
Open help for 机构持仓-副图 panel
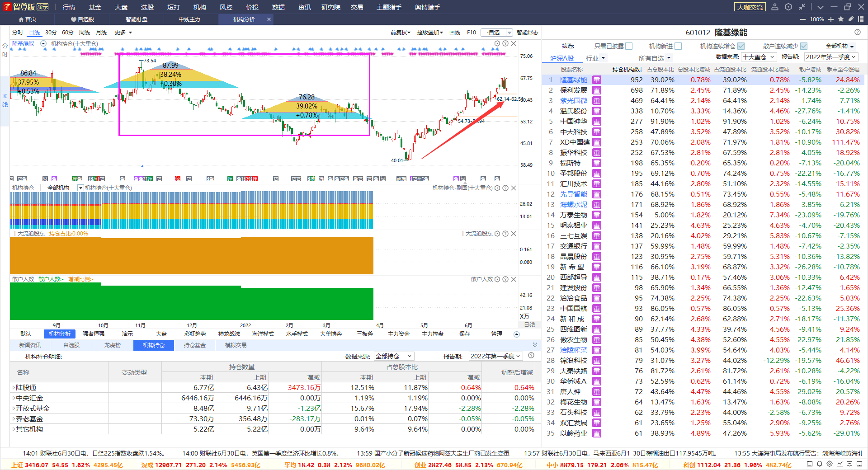tap(505, 188)
